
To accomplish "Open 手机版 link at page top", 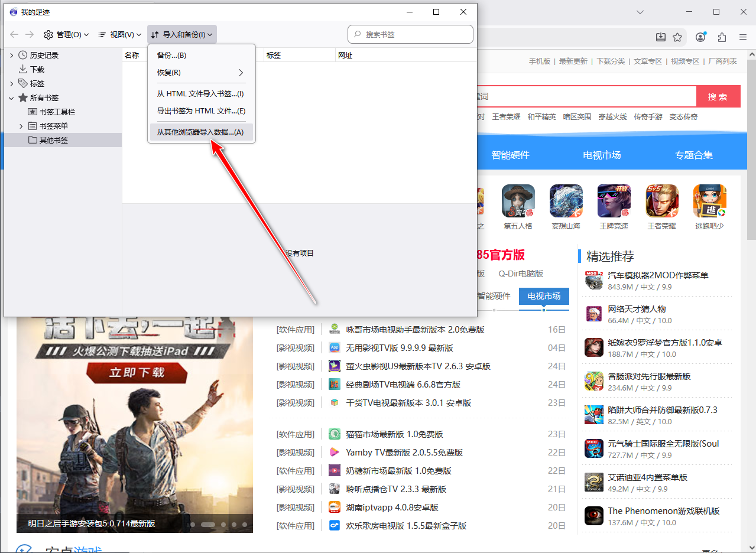I will pyautogui.click(x=539, y=61).
